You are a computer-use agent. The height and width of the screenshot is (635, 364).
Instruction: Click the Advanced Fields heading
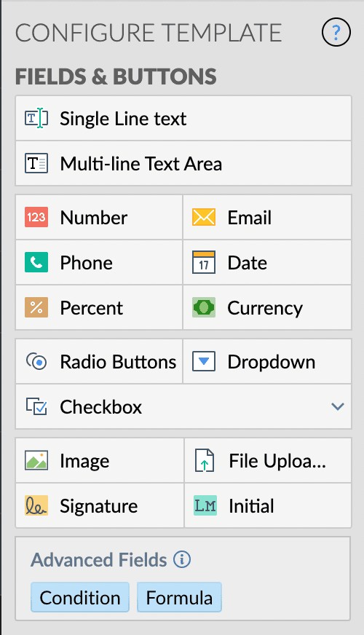(x=99, y=560)
